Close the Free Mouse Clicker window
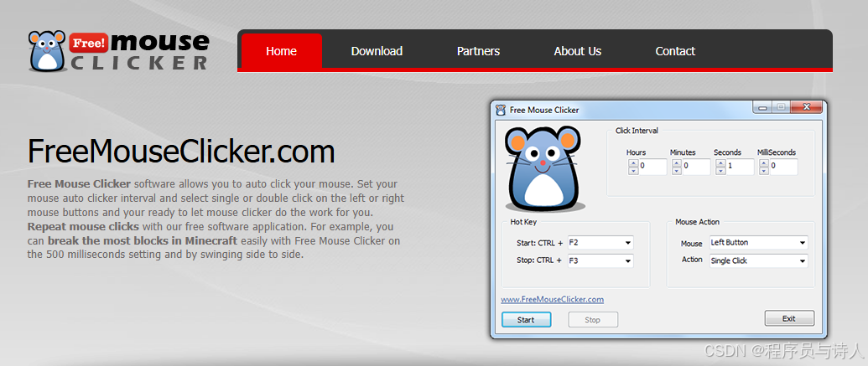 pos(807,107)
